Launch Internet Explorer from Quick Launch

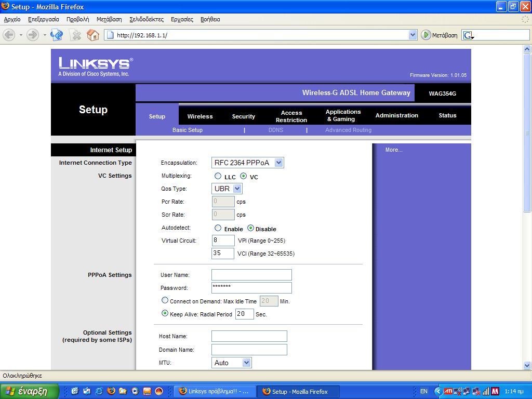tap(99, 391)
